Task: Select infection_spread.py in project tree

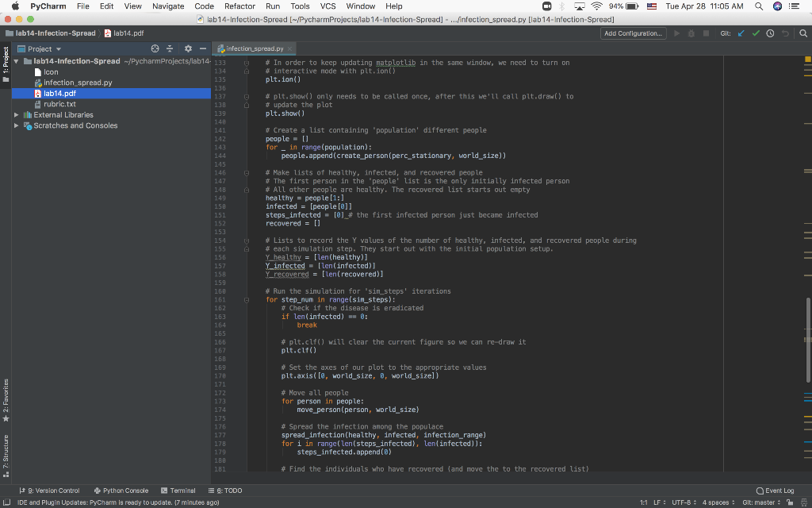Action: point(78,83)
